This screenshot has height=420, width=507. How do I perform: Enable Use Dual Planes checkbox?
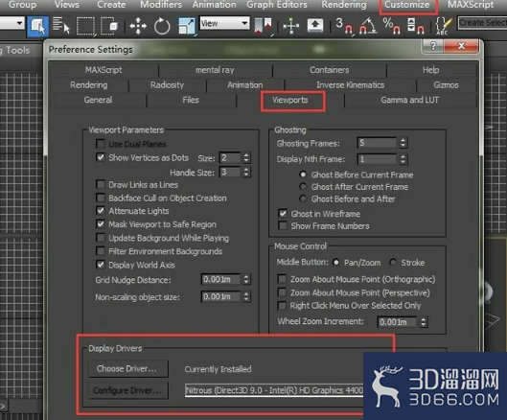101,144
